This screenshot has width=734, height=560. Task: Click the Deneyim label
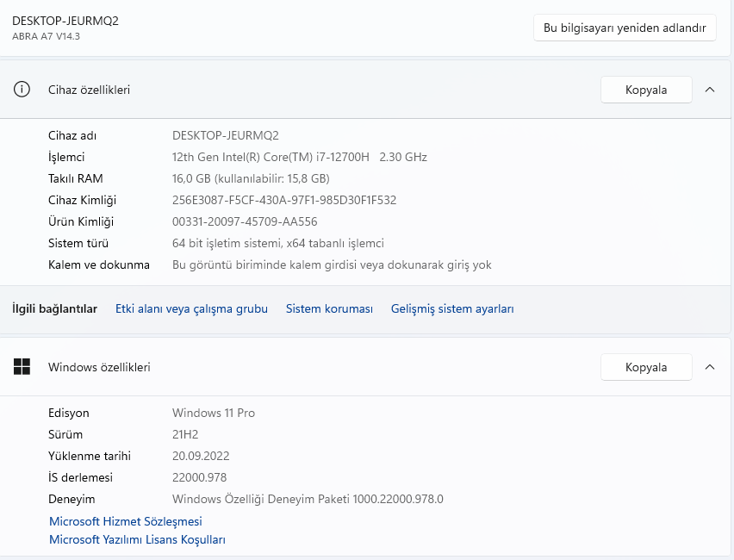tap(72, 499)
